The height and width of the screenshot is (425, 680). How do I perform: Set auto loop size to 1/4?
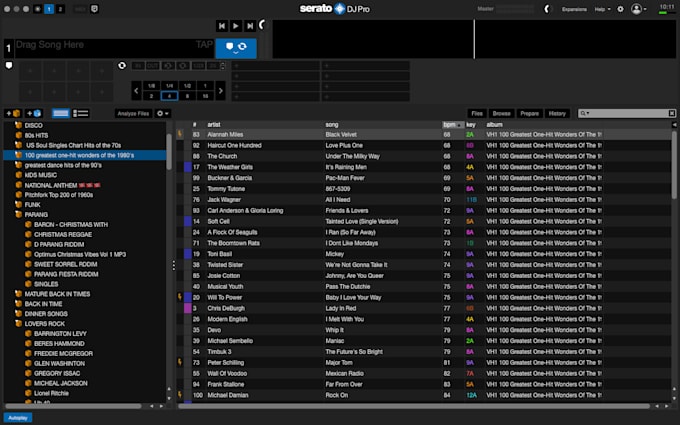(x=170, y=86)
